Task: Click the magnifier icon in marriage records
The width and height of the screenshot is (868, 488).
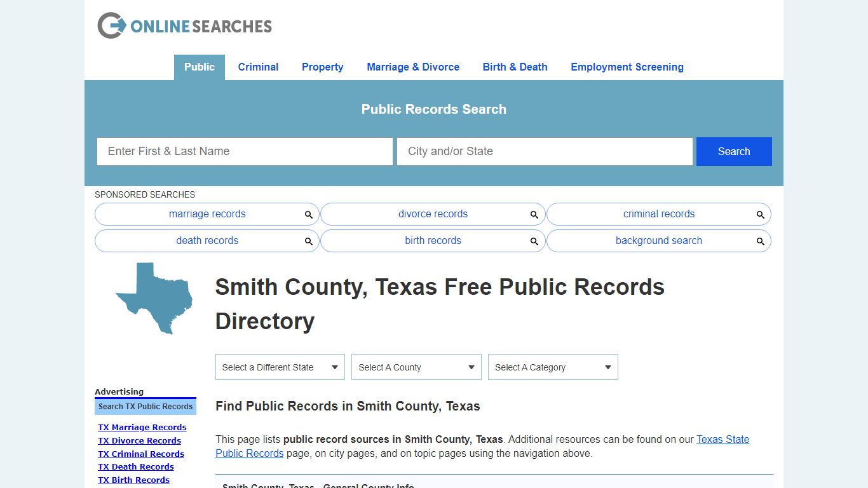Action: pos(309,215)
